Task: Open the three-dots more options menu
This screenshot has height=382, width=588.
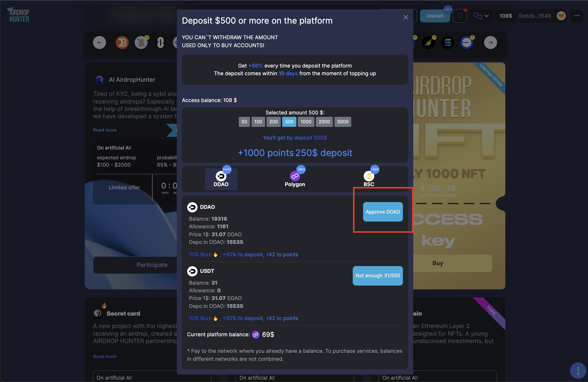Action: pyautogui.click(x=576, y=16)
